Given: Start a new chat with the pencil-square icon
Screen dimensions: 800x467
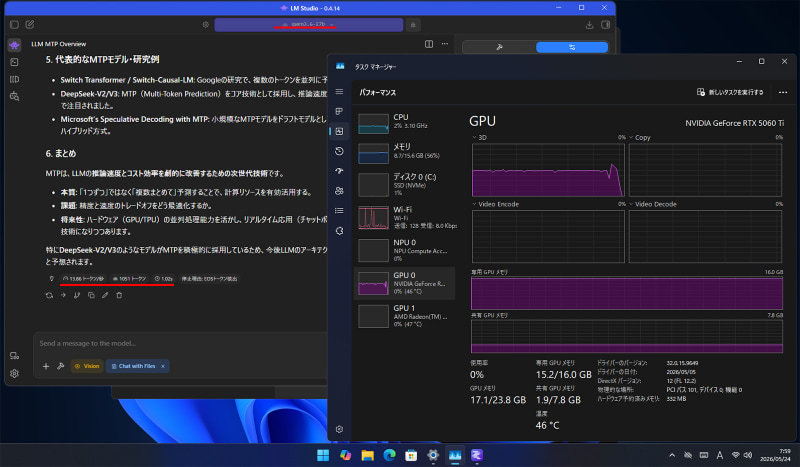Looking at the screenshot, I should tap(30, 24).
